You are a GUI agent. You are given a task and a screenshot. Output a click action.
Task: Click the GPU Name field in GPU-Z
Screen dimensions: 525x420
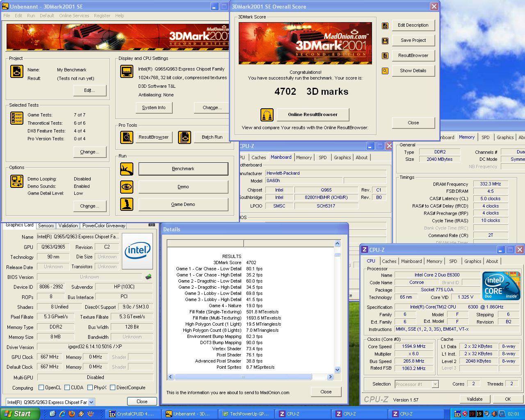[78, 237]
